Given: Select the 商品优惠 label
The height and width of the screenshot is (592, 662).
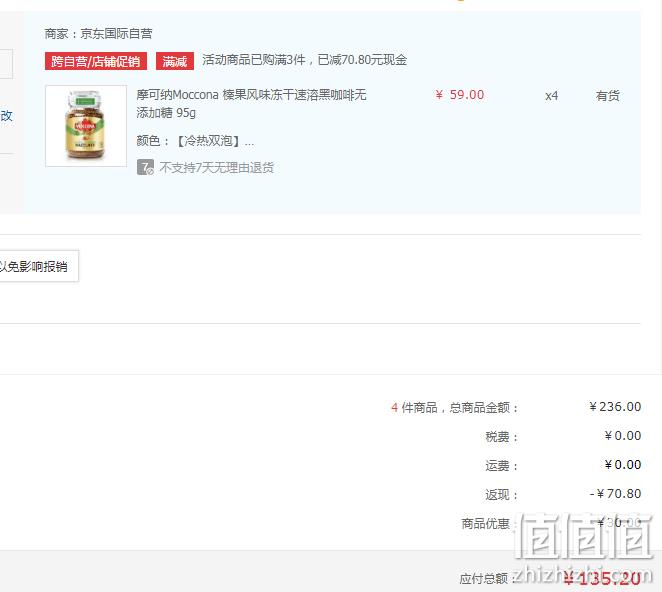Looking at the screenshot, I should pyautogui.click(x=486, y=524).
